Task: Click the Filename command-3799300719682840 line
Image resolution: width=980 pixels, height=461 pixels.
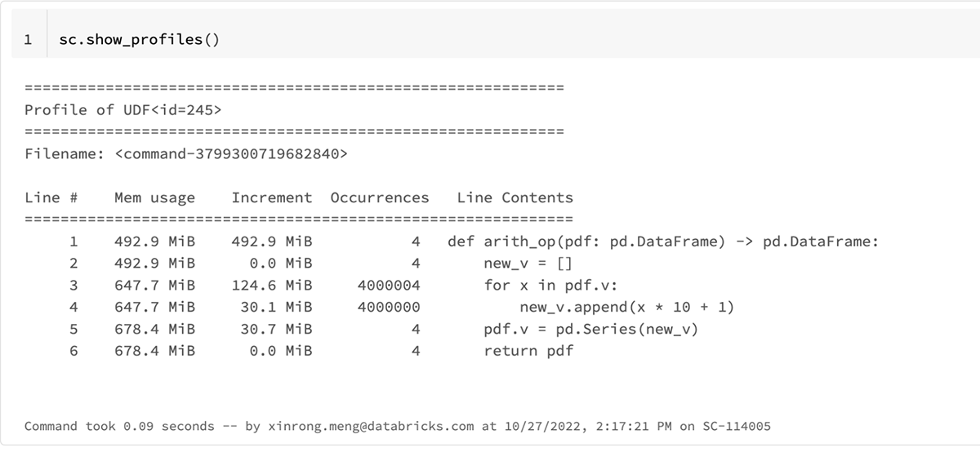Action: pos(185,153)
